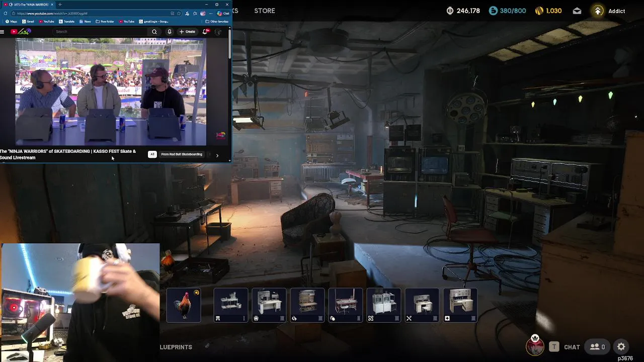Open the gmail.login bookmark
Screen dimensions: 644x362
154,22
